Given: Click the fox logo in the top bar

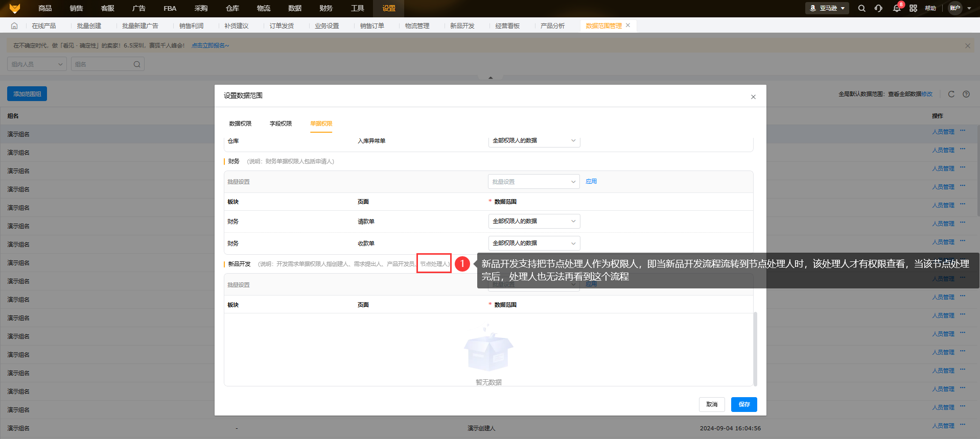Looking at the screenshot, I should click(15, 8).
